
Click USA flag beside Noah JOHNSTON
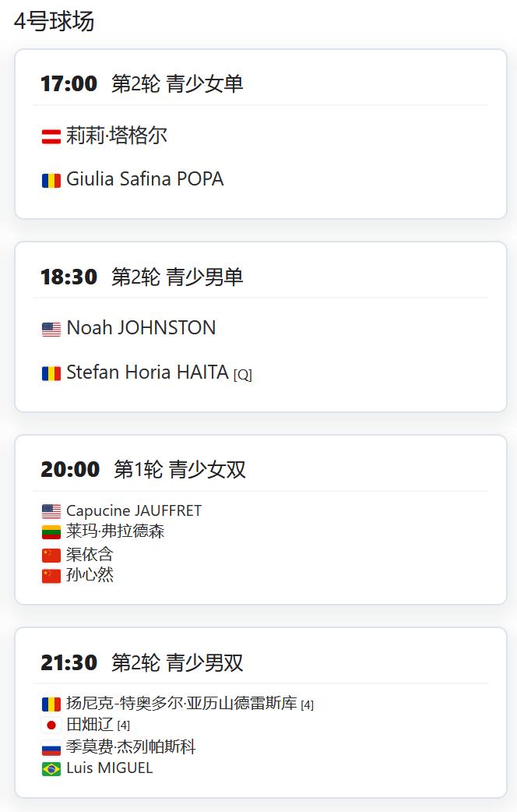point(51,330)
